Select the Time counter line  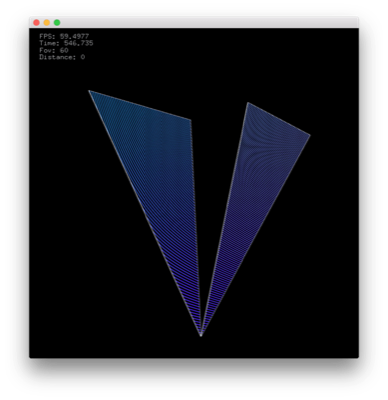(x=66, y=43)
